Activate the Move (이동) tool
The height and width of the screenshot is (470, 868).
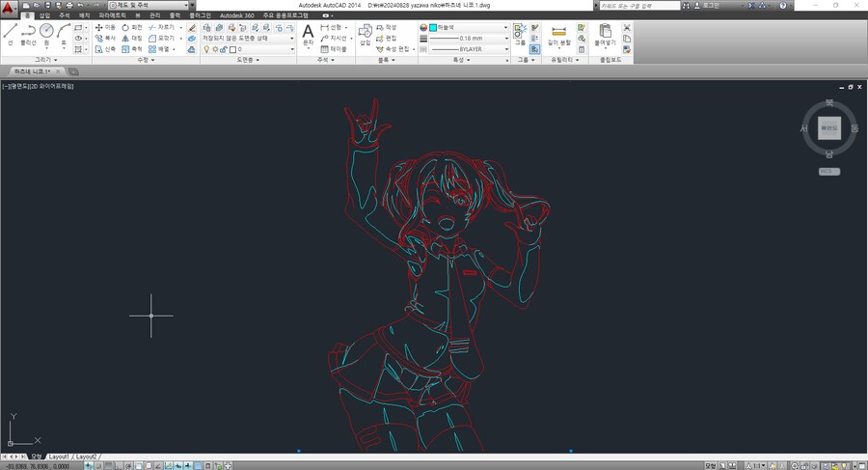click(105, 27)
